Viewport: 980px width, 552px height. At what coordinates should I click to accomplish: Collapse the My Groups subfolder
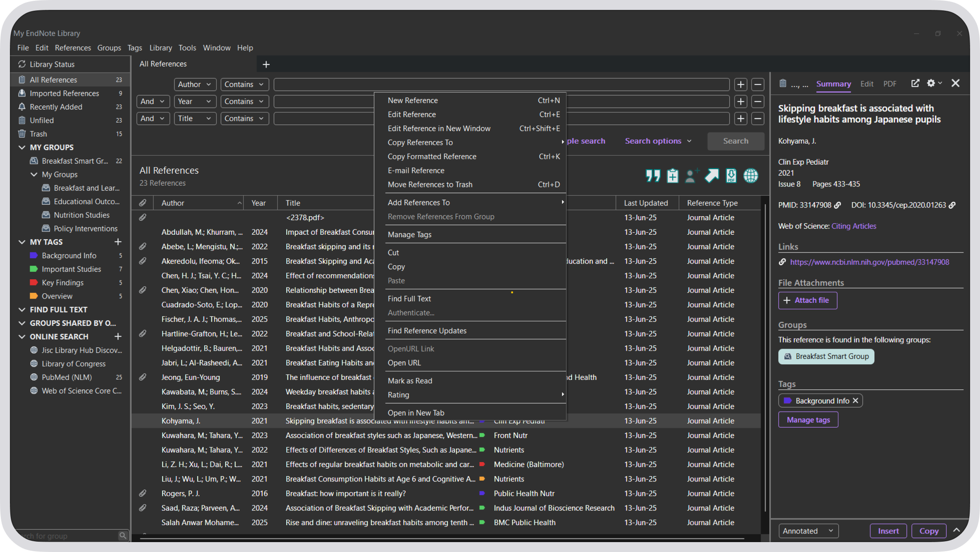pos(34,175)
